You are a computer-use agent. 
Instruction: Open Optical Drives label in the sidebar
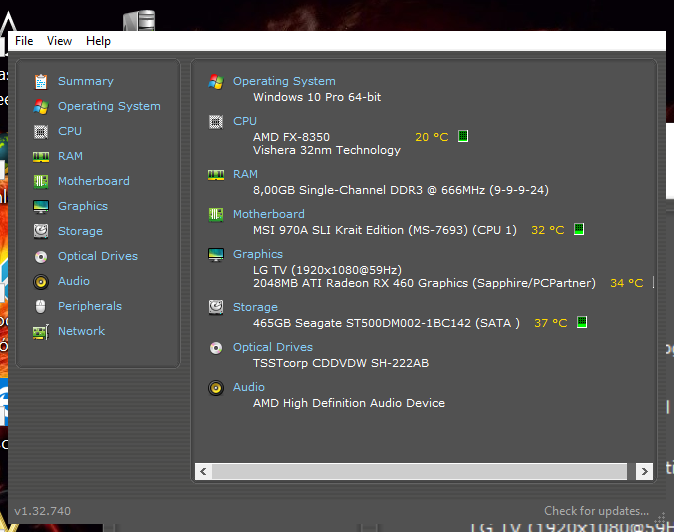pyautogui.click(x=98, y=256)
